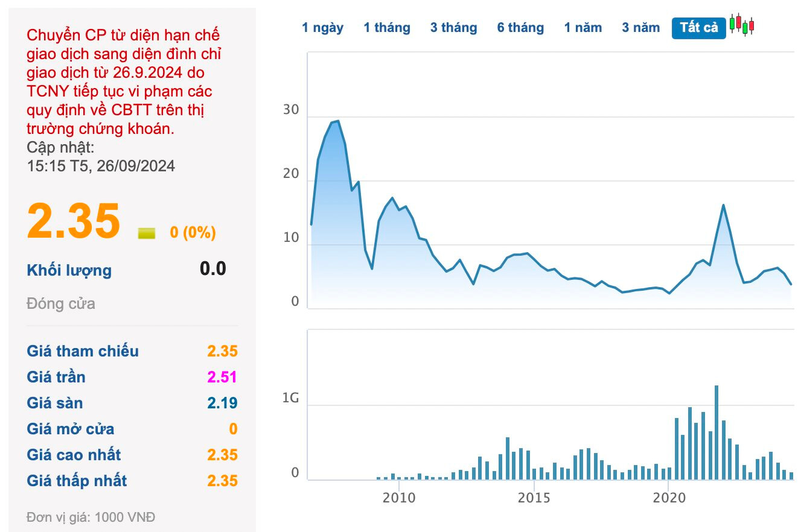Click the "Giá trần" ceiling price 2.51
This screenshot has height=532, width=798.
point(222,377)
